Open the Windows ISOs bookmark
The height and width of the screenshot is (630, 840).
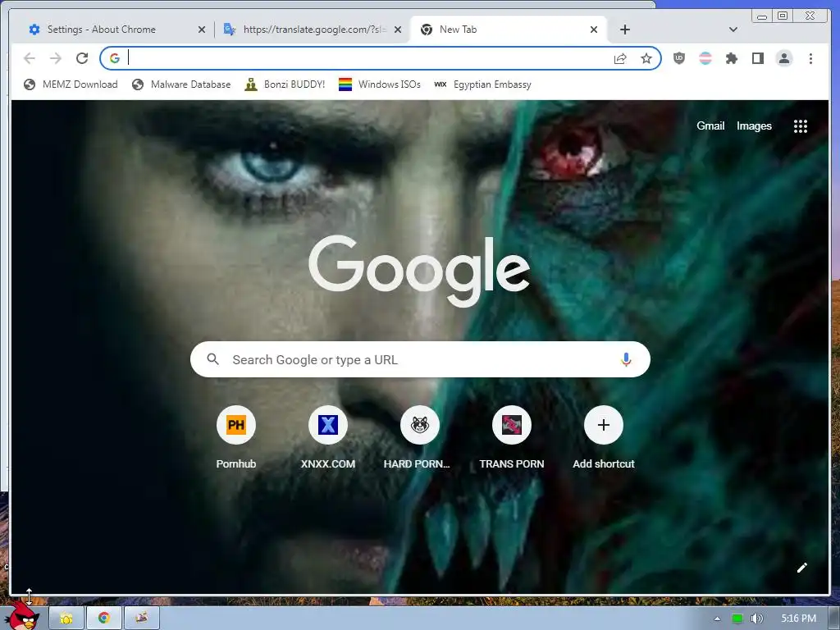(380, 84)
